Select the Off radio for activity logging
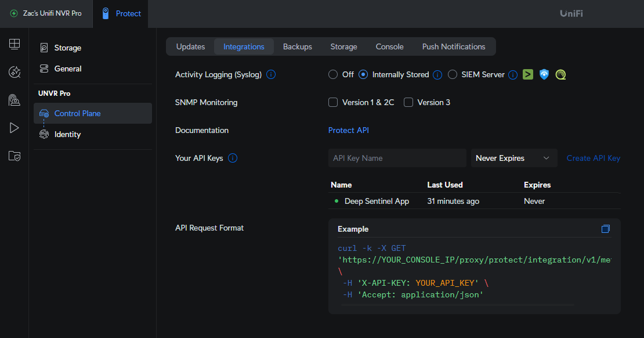The width and height of the screenshot is (644, 338). [x=333, y=74]
